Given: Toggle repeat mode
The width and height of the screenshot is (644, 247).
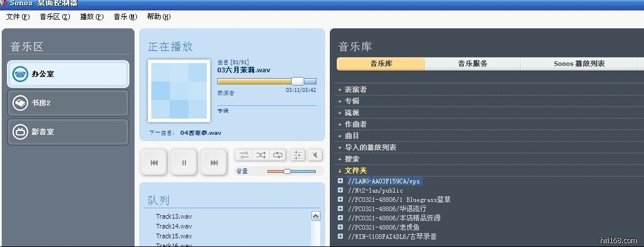Looking at the screenshot, I should [x=278, y=155].
